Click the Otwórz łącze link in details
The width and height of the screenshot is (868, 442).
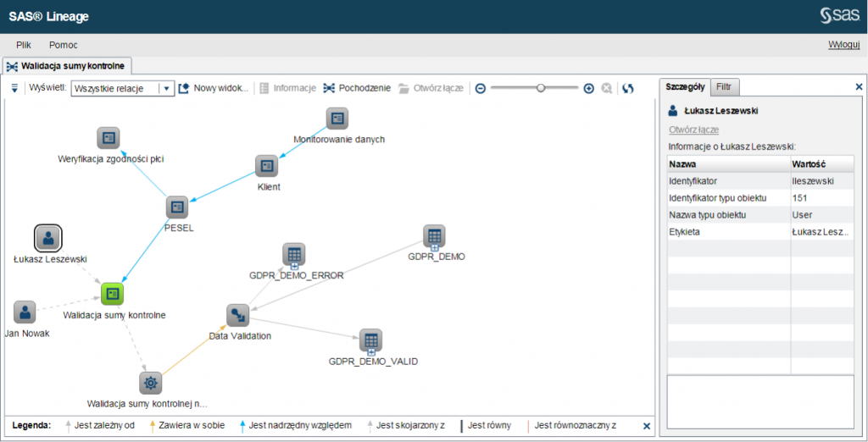pyautogui.click(x=693, y=130)
